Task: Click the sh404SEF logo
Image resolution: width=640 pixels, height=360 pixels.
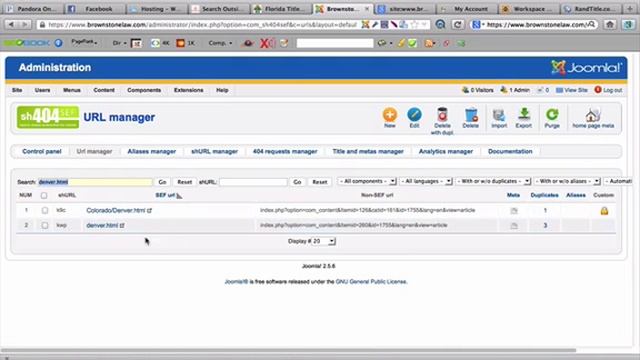Action: point(48,117)
